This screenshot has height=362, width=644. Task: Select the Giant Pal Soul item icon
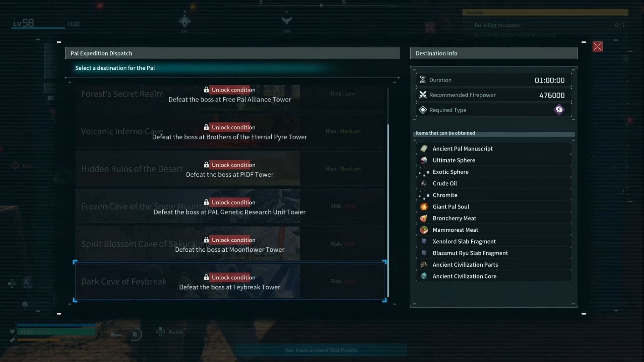point(423,206)
